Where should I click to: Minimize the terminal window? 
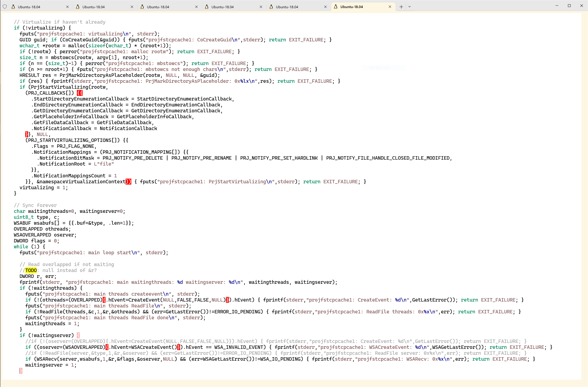[557, 6]
